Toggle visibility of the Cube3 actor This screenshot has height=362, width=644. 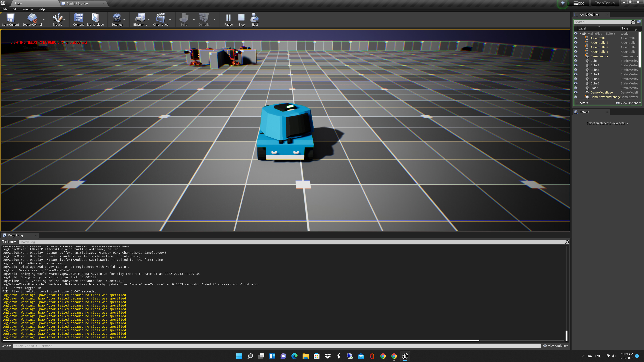(x=576, y=70)
